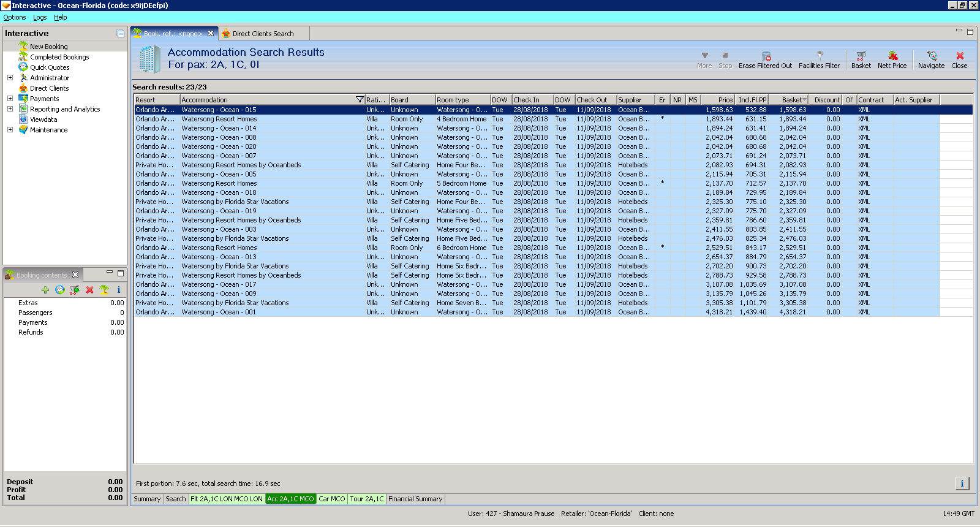
Task: Open the Flt 2A,1C LON MCO LON tab
Action: coord(227,499)
